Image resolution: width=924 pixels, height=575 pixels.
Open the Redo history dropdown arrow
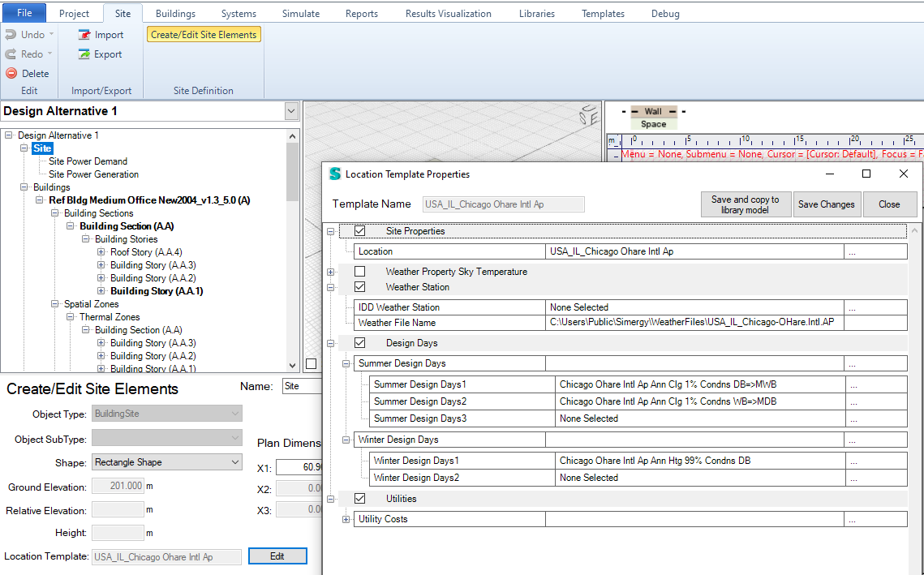[x=49, y=54]
